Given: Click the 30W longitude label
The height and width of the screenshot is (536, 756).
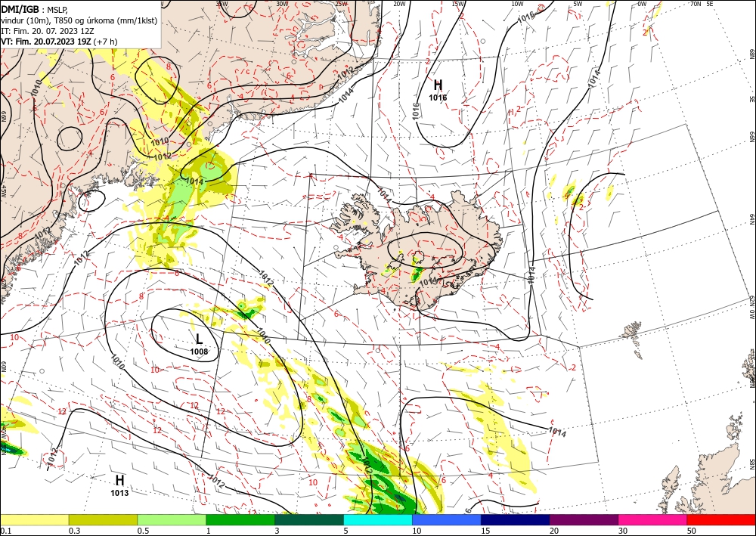Looking at the screenshot, I should tap(282, 4).
